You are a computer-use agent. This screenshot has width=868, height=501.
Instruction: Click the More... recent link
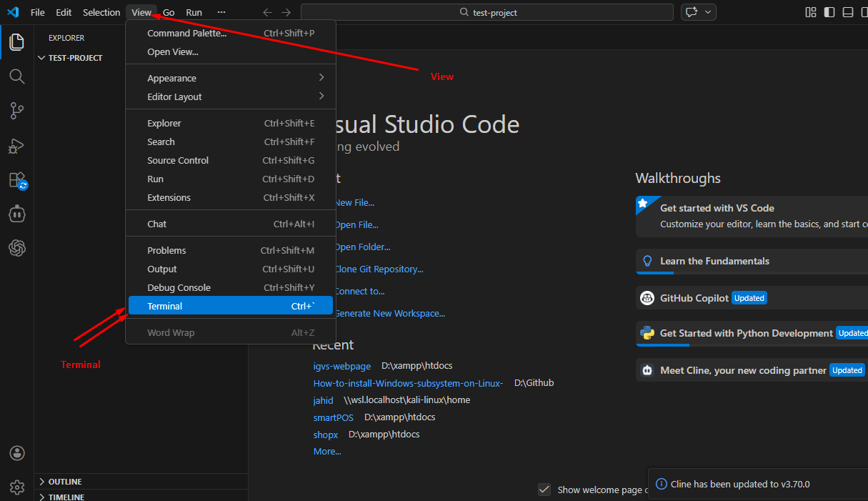(327, 451)
